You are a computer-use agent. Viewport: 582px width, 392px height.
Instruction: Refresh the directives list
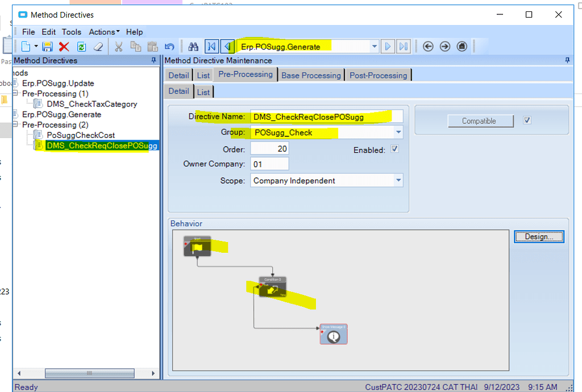pos(81,46)
